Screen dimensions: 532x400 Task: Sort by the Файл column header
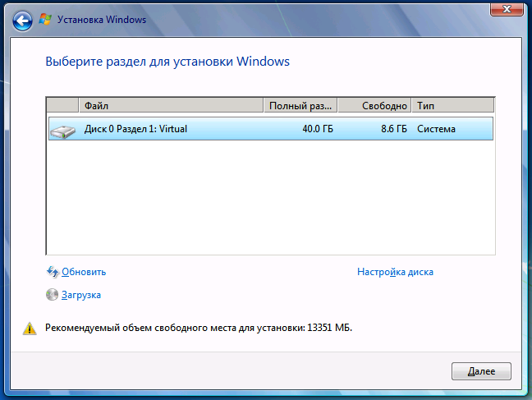coord(172,106)
